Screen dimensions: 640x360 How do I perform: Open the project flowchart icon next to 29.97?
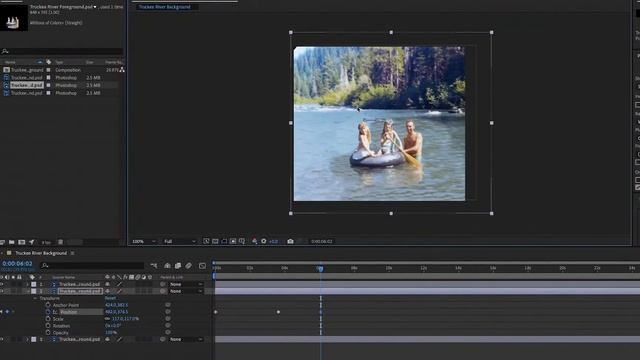click(x=122, y=70)
